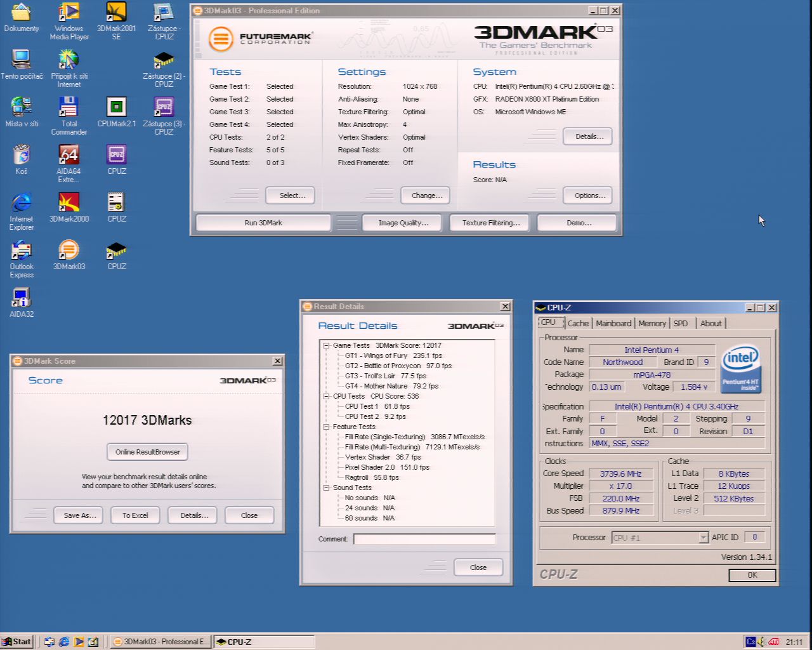The image size is (812, 650).
Task: Select GT1 - Wings of Fury result row
Action: click(393, 355)
